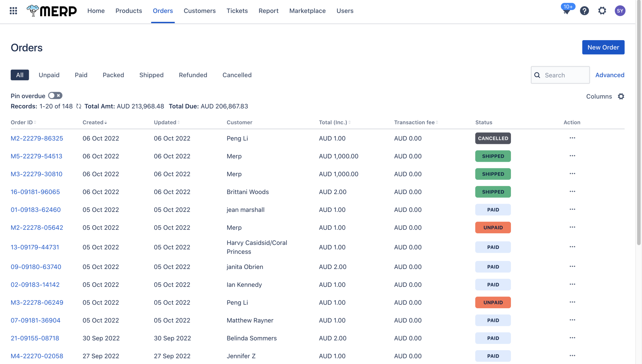The height and width of the screenshot is (364, 642).
Task: Open Advanced search link
Action: tap(610, 75)
